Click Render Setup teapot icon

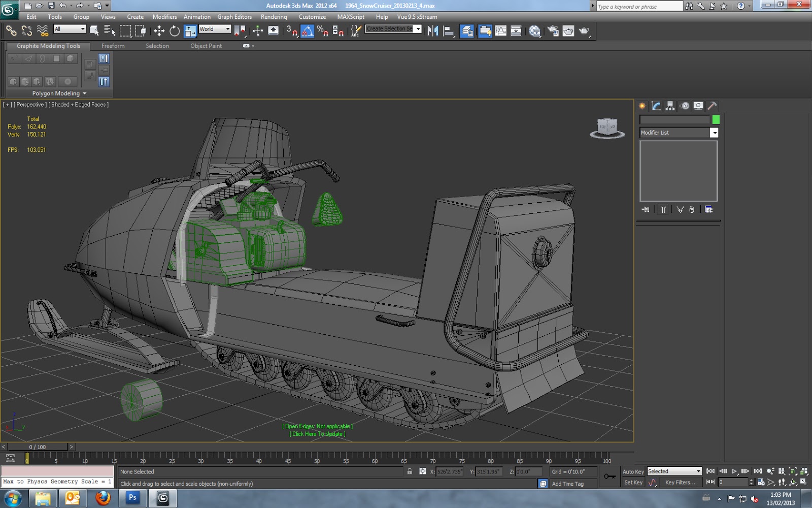(x=553, y=31)
